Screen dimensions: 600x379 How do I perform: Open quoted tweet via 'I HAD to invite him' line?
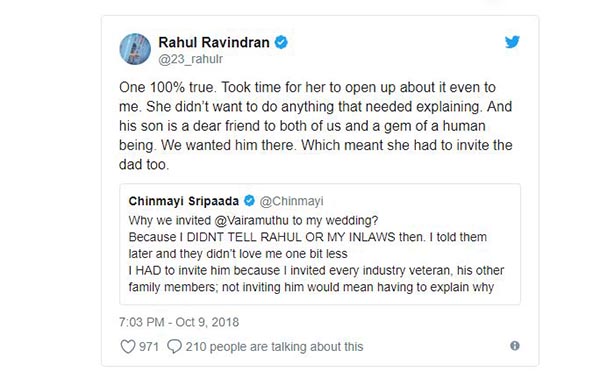[x=316, y=270]
